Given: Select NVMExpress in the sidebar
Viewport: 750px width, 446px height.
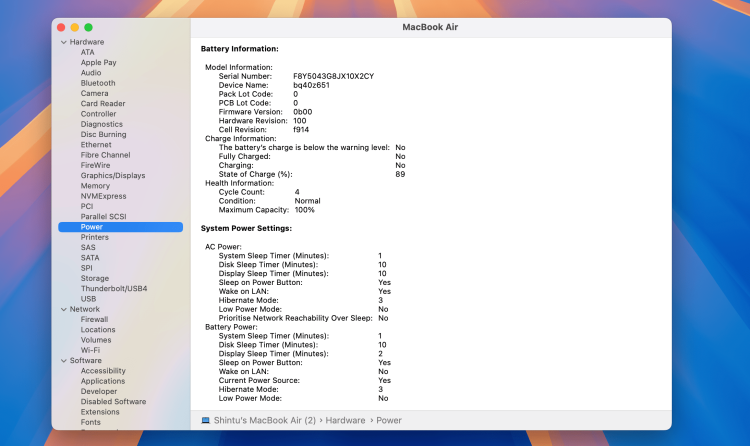Looking at the screenshot, I should coord(103,196).
